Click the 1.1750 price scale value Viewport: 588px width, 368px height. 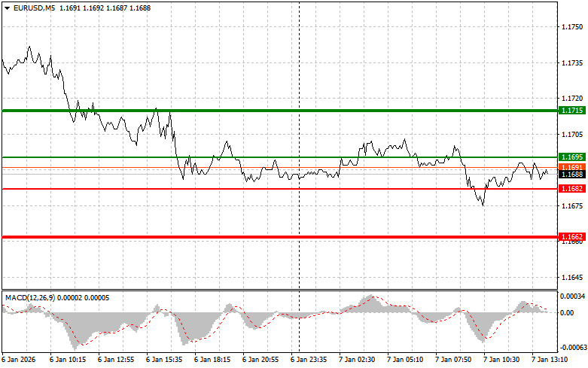point(572,27)
